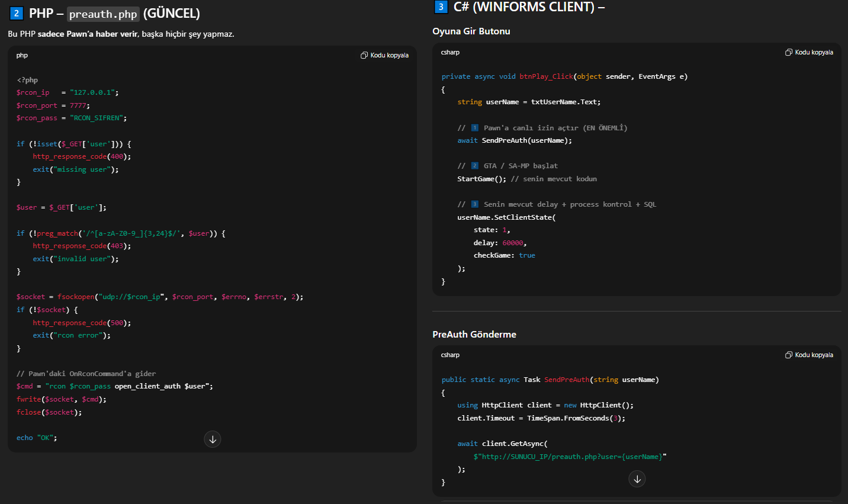Image resolution: width=848 pixels, height=504 pixels.
Task: Click the '$rcon_ip = "127.0.0.1";' line
Action: [68, 92]
